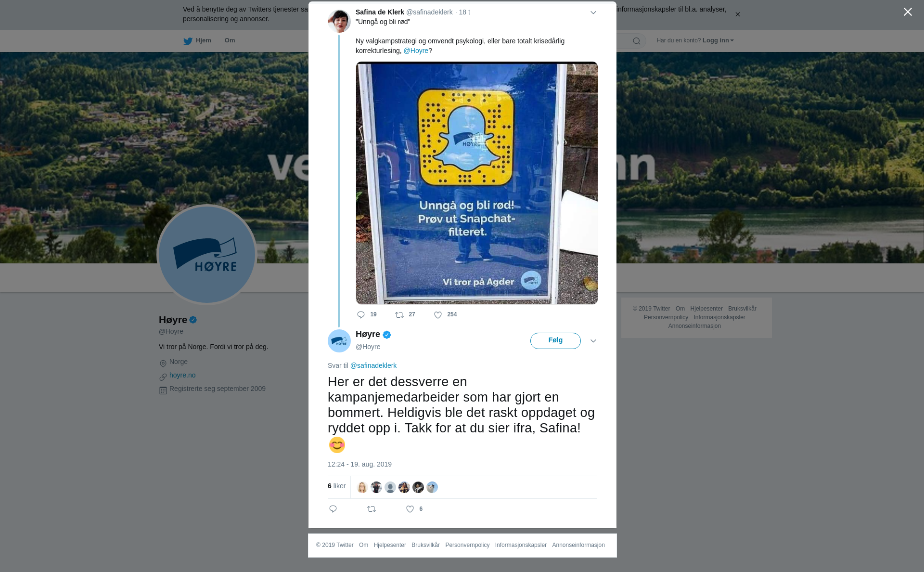Retweet the Høyre reply tweet

click(372, 509)
